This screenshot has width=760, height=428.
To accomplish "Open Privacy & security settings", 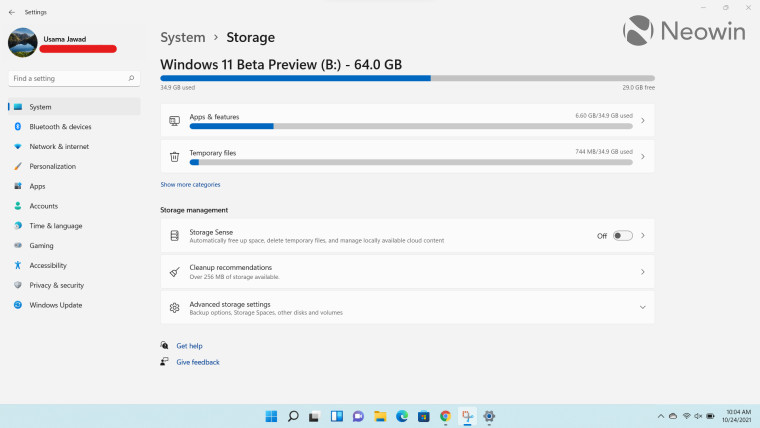I will (74, 285).
